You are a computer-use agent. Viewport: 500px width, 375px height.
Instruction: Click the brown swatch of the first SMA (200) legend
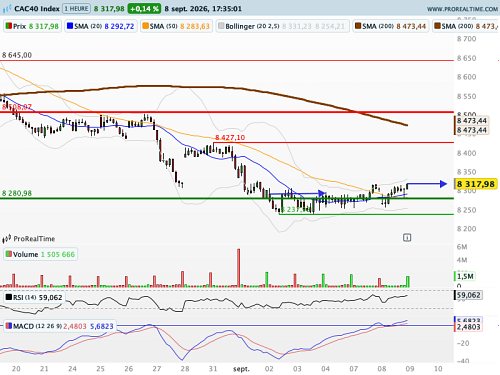coord(358,26)
